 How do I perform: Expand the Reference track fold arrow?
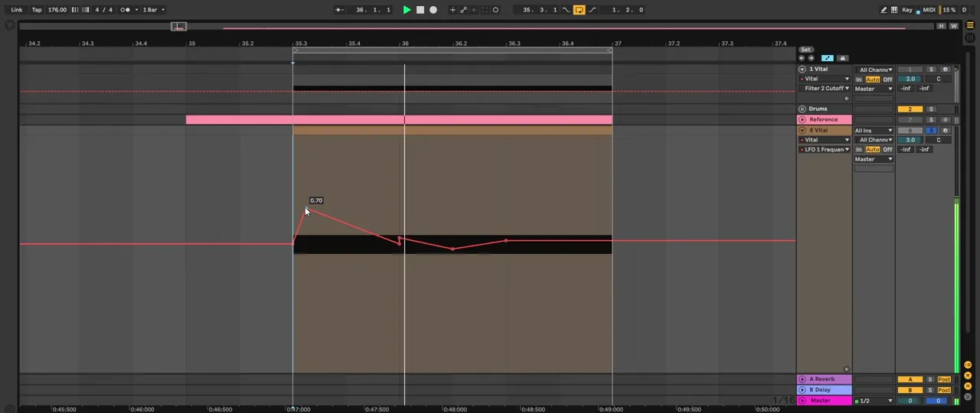coord(802,119)
